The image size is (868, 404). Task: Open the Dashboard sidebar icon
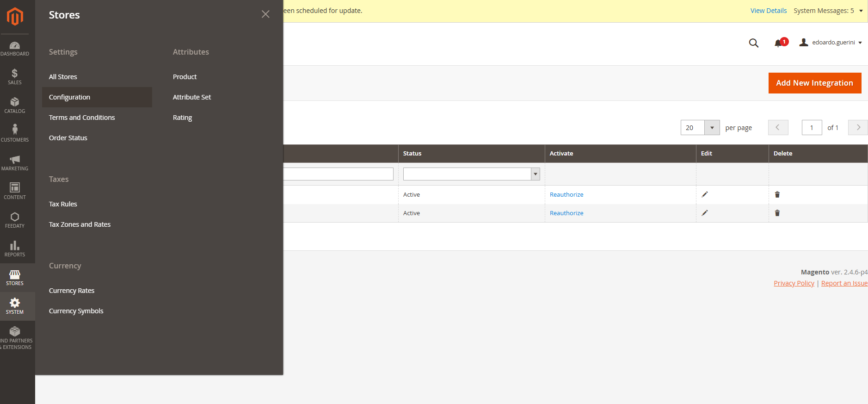click(x=15, y=49)
